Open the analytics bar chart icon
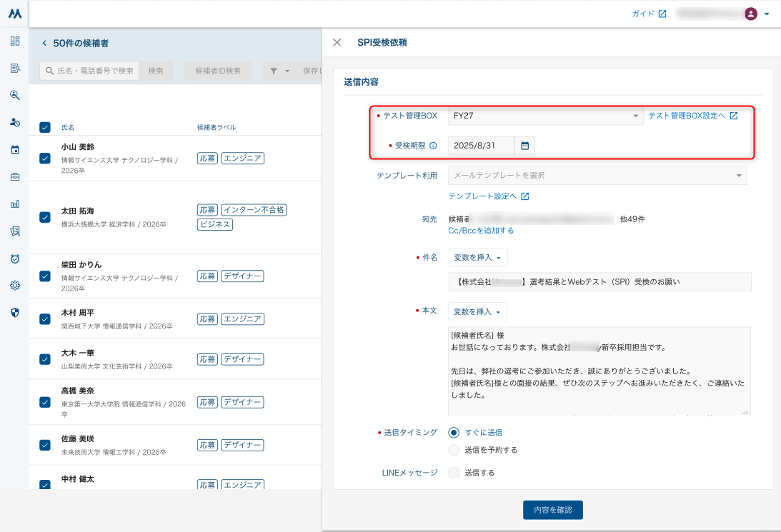The height and width of the screenshot is (532, 781). pos(15,204)
